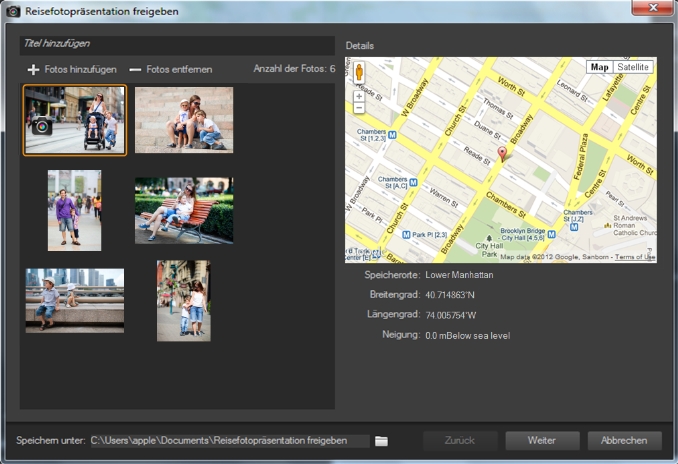The width and height of the screenshot is (678, 464).
Task: Select the photo of family on a red bench
Action: pos(184,210)
